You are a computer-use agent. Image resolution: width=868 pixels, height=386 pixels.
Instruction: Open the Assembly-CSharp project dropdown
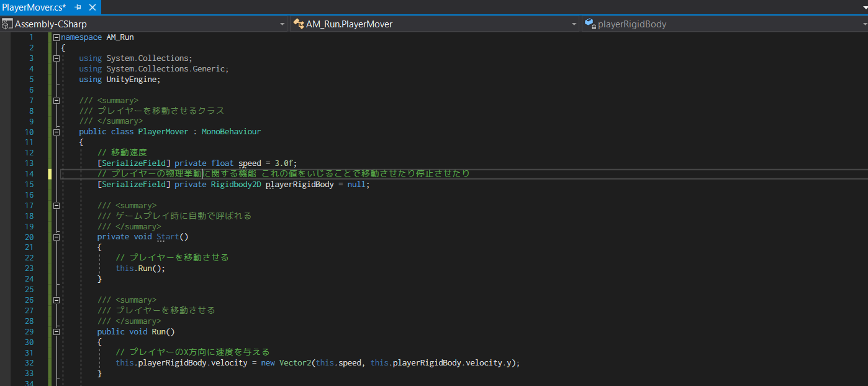click(283, 24)
